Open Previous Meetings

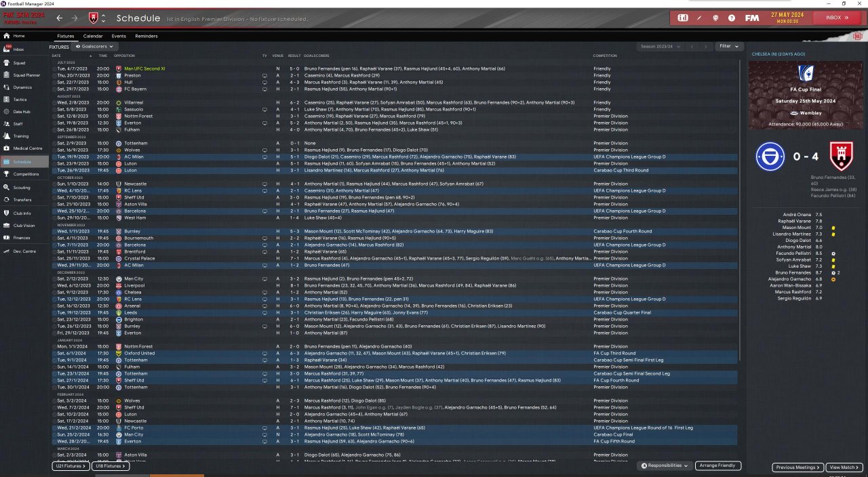coord(798,468)
